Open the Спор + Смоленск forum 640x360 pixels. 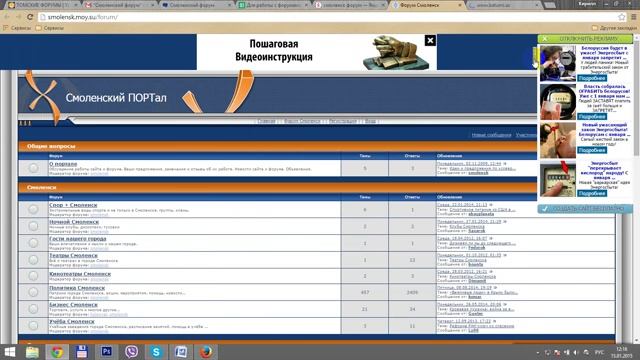[73, 205]
